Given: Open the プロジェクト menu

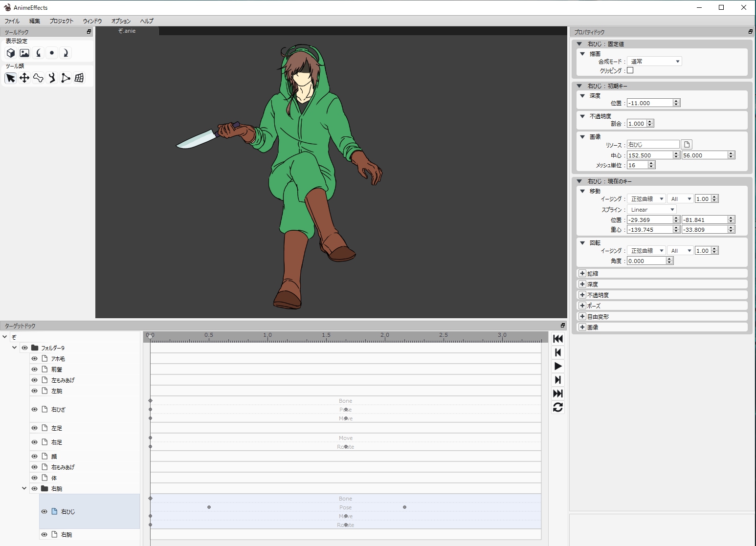Looking at the screenshot, I should [61, 21].
